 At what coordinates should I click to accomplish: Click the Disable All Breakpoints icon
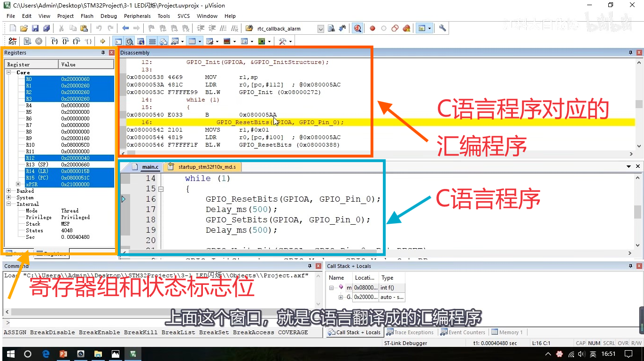click(395, 28)
